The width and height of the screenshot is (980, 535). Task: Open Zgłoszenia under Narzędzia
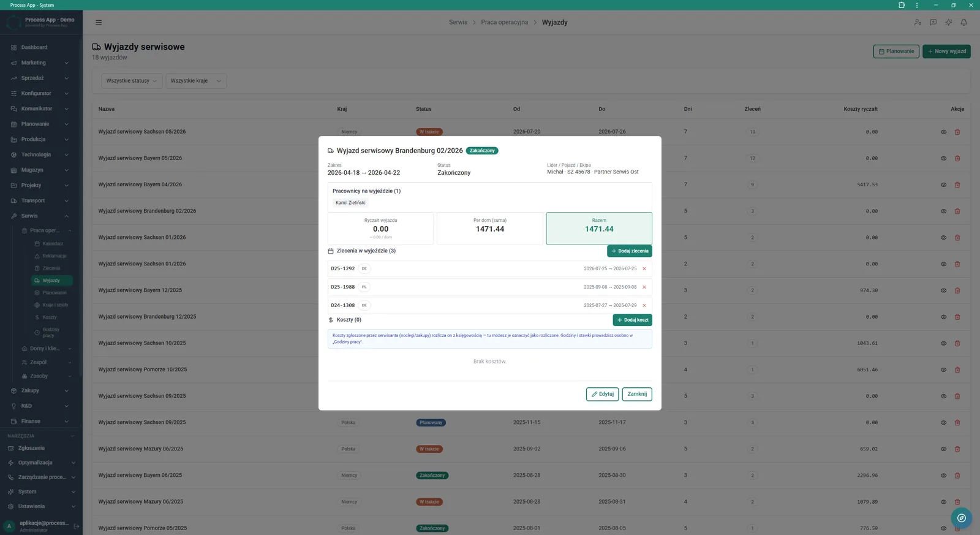pos(40,448)
